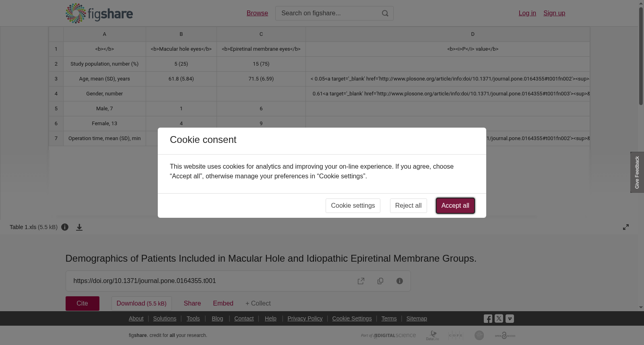Open the Blog footer link
This screenshot has width=644, height=345.
click(217, 318)
